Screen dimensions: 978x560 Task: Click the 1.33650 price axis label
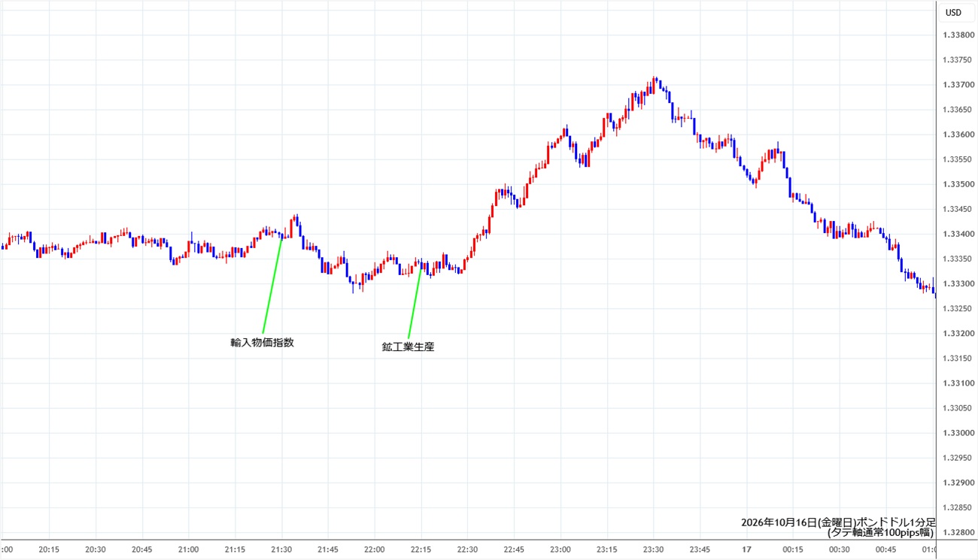tap(957, 110)
